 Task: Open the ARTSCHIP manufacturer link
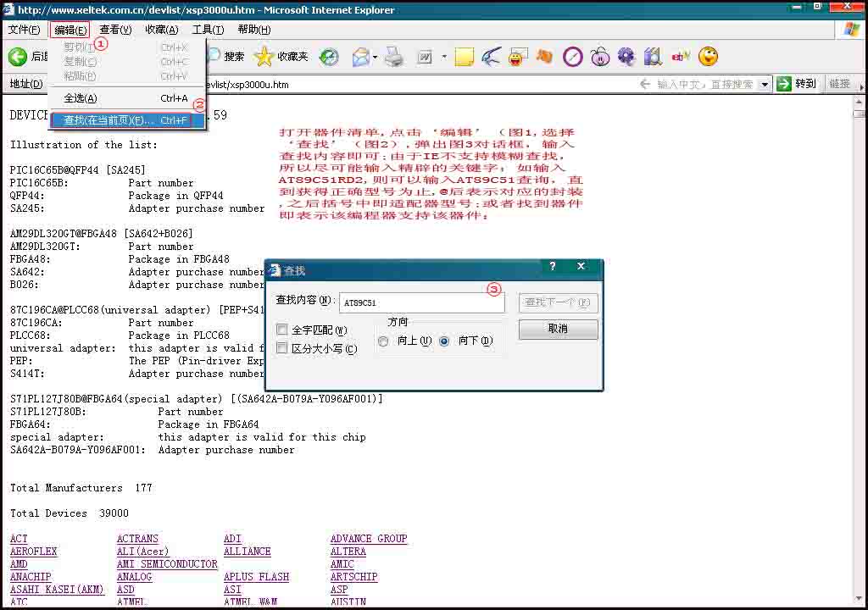coord(353,577)
